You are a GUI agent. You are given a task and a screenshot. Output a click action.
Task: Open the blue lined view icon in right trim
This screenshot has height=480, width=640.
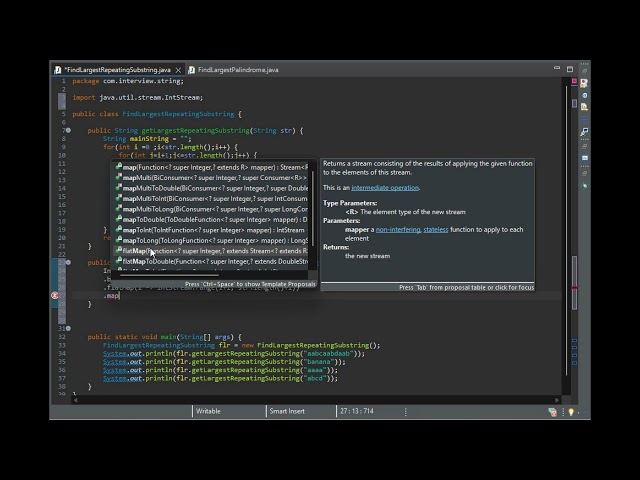click(584, 120)
